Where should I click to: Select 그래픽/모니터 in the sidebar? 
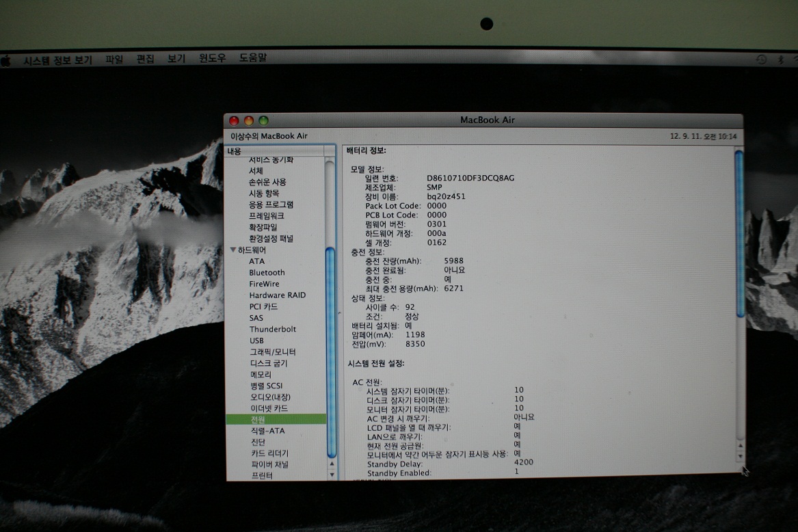click(x=272, y=351)
